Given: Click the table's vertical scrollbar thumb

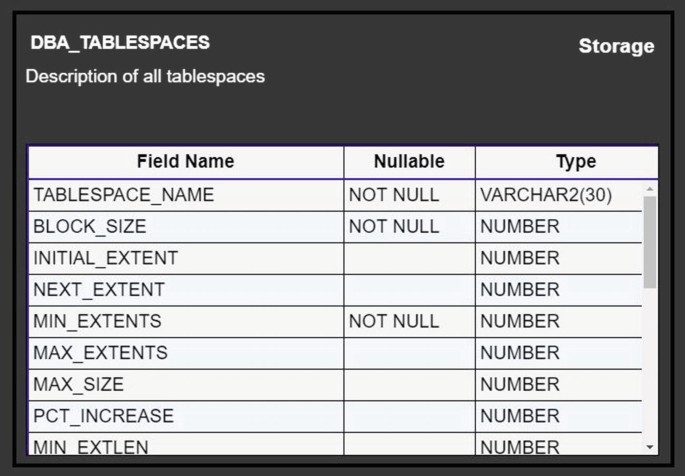Looking at the screenshot, I should (650, 242).
